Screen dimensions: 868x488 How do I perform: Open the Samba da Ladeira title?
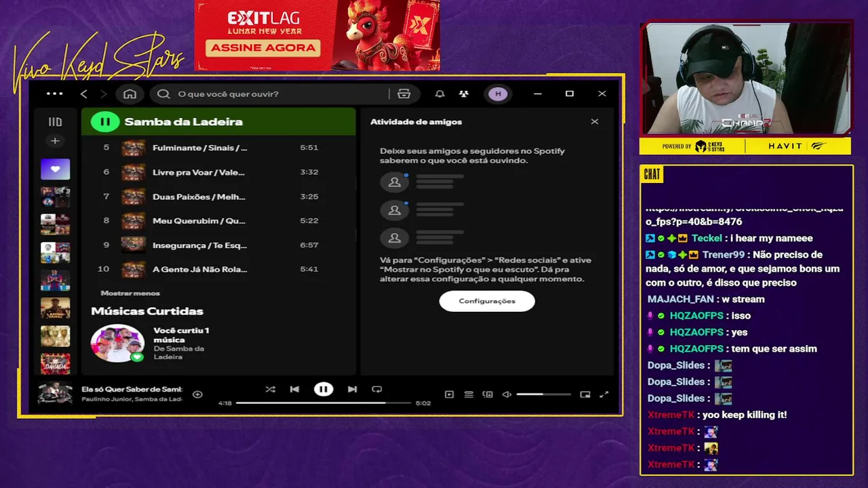coord(184,122)
